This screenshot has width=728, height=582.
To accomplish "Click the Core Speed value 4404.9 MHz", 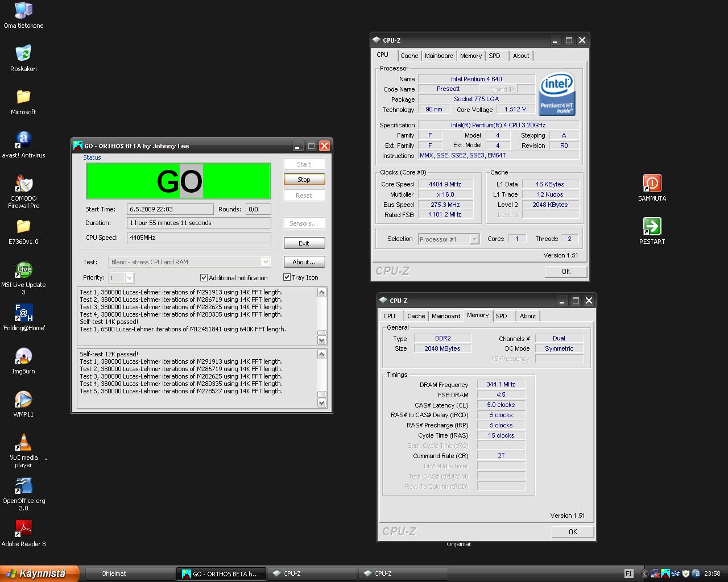I will [445, 184].
